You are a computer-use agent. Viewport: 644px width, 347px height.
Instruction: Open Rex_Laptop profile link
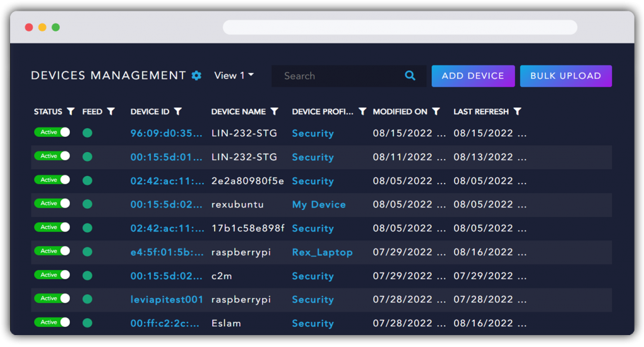pyautogui.click(x=323, y=252)
